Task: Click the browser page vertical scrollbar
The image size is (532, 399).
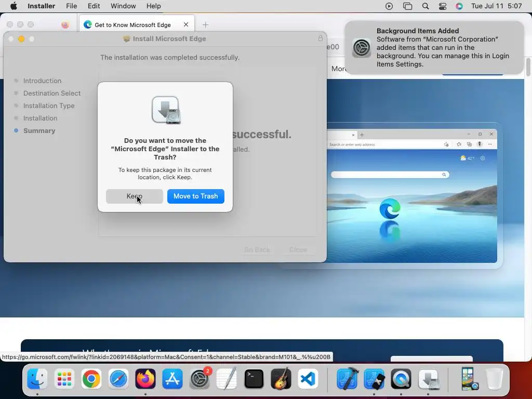Action: [528, 67]
